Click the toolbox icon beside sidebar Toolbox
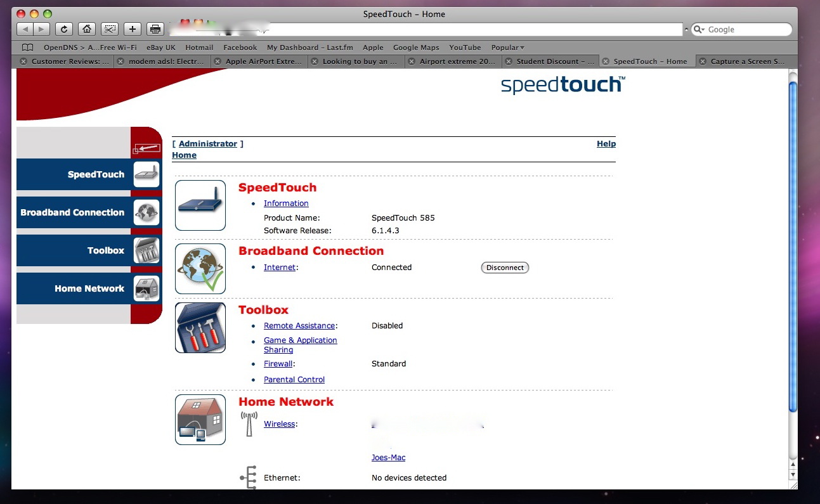This screenshot has height=504, width=820. [146, 250]
